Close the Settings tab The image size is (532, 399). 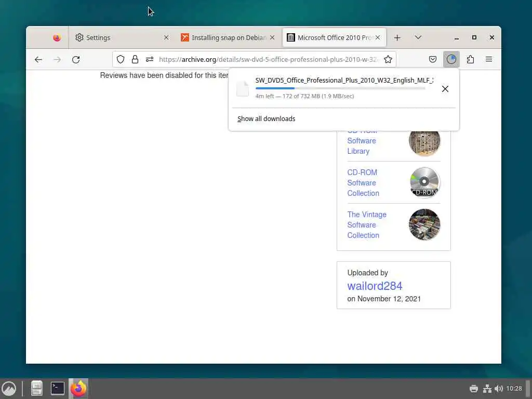(166, 37)
